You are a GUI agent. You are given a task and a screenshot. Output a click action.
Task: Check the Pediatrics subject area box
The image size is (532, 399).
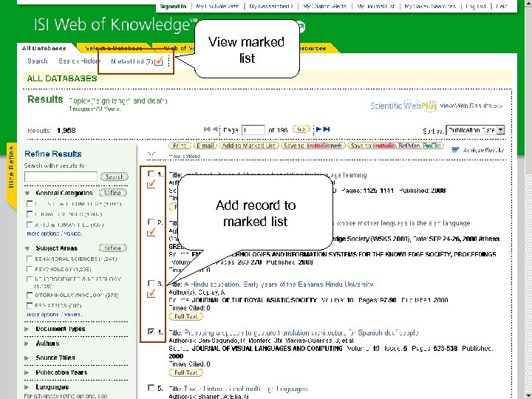tap(30, 305)
